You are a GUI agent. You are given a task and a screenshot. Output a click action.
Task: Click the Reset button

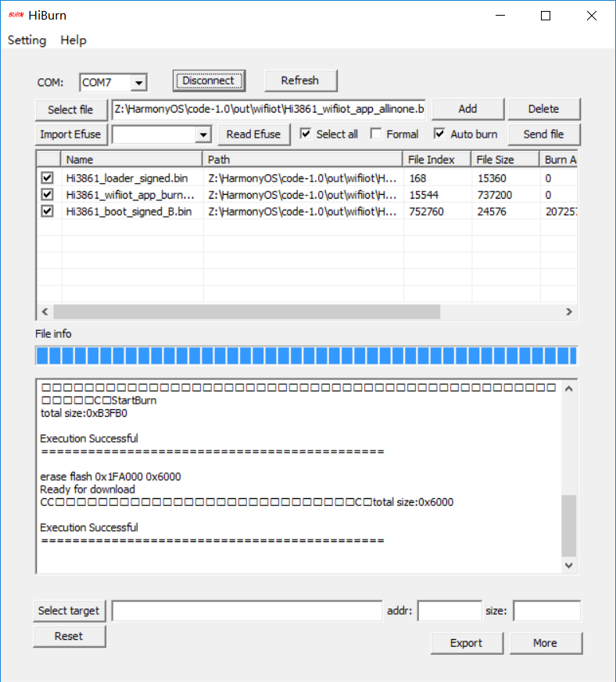69,637
